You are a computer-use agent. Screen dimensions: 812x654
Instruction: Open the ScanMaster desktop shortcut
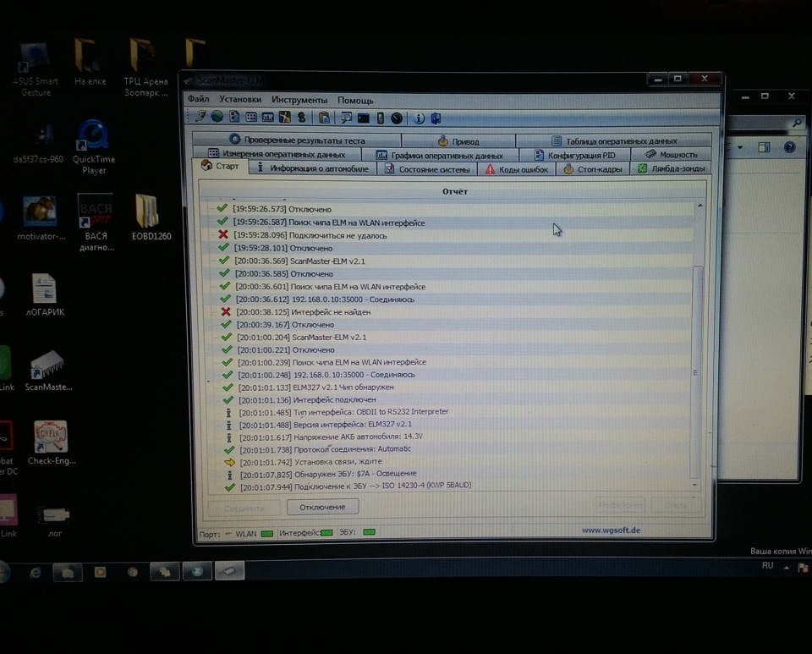tap(48, 371)
